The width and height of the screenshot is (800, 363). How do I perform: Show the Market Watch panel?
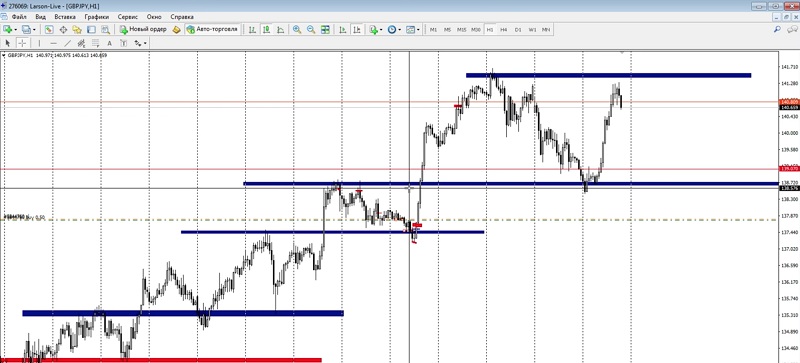tap(49, 30)
